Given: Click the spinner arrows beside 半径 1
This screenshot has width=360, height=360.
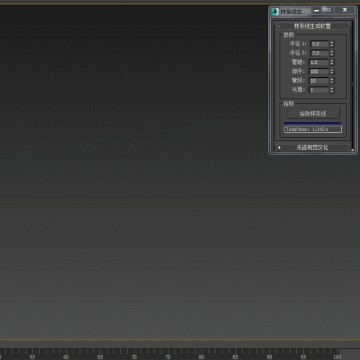Looking at the screenshot, I should tap(332, 44).
